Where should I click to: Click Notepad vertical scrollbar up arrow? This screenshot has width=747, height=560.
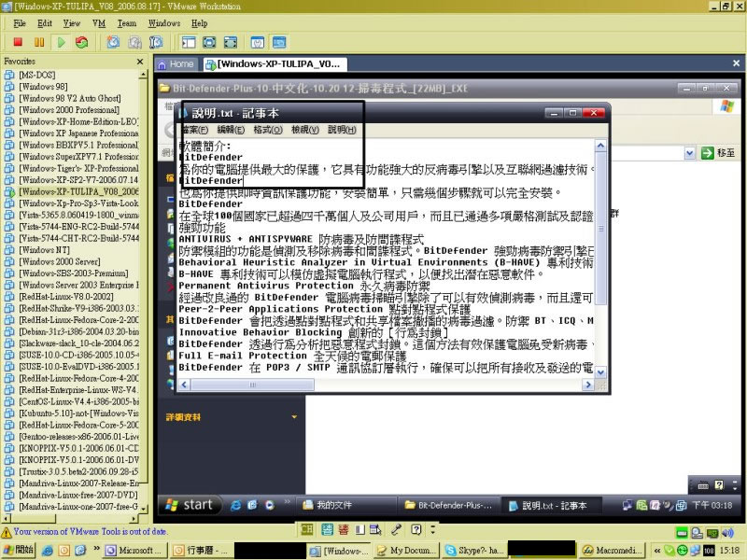click(x=600, y=146)
